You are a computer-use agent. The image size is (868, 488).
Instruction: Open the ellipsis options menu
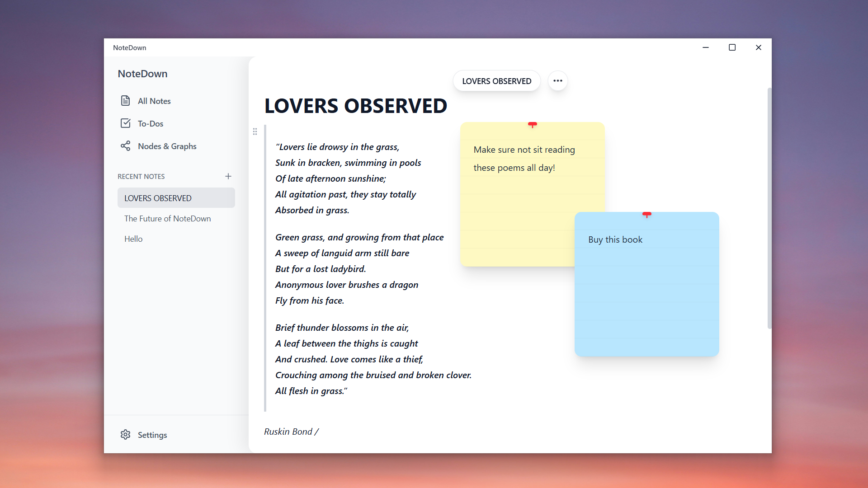pos(557,80)
